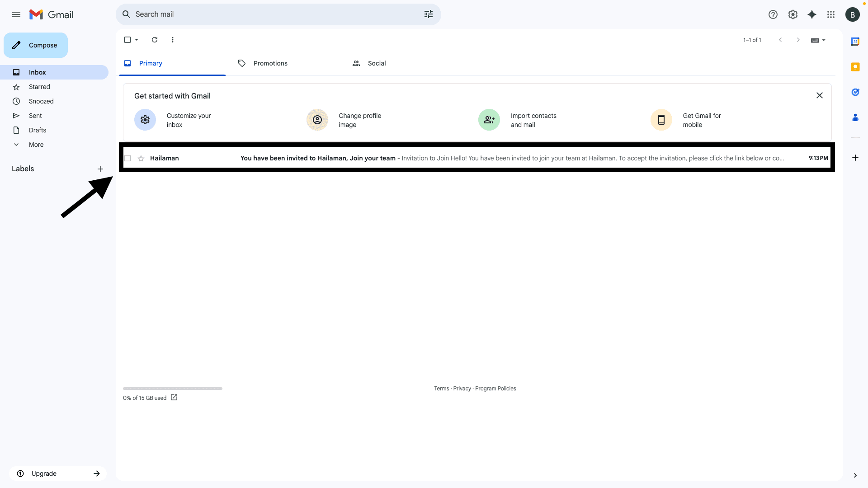Toggle the select all messages checkbox
Image resolution: width=868 pixels, height=488 pixels.
coord(127,40)
